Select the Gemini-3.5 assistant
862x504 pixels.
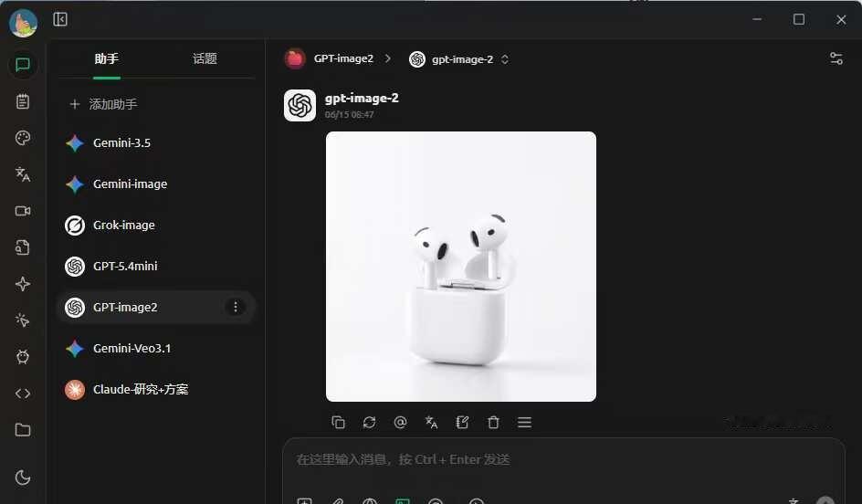(156, 143)
